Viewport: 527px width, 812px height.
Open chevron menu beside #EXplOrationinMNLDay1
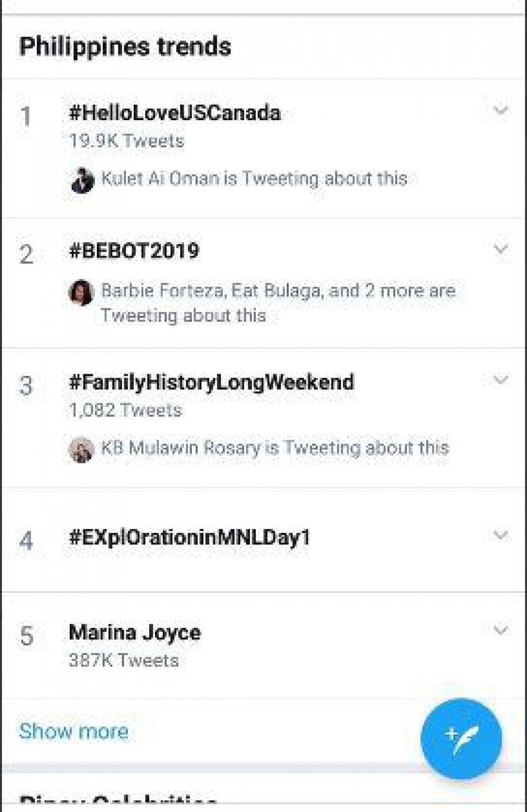pos(500,535)
